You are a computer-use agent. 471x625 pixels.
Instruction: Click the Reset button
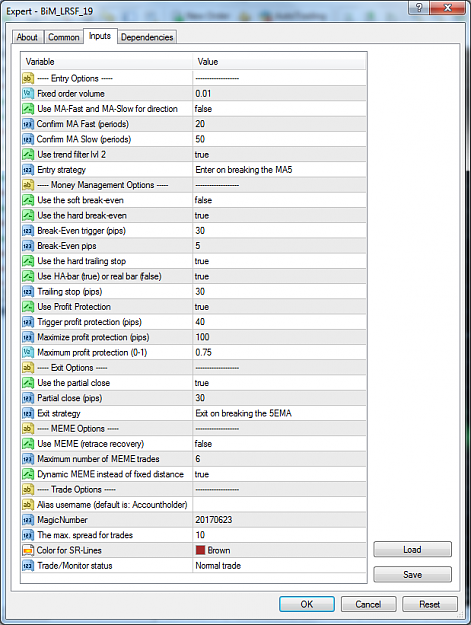click(430, 604)
